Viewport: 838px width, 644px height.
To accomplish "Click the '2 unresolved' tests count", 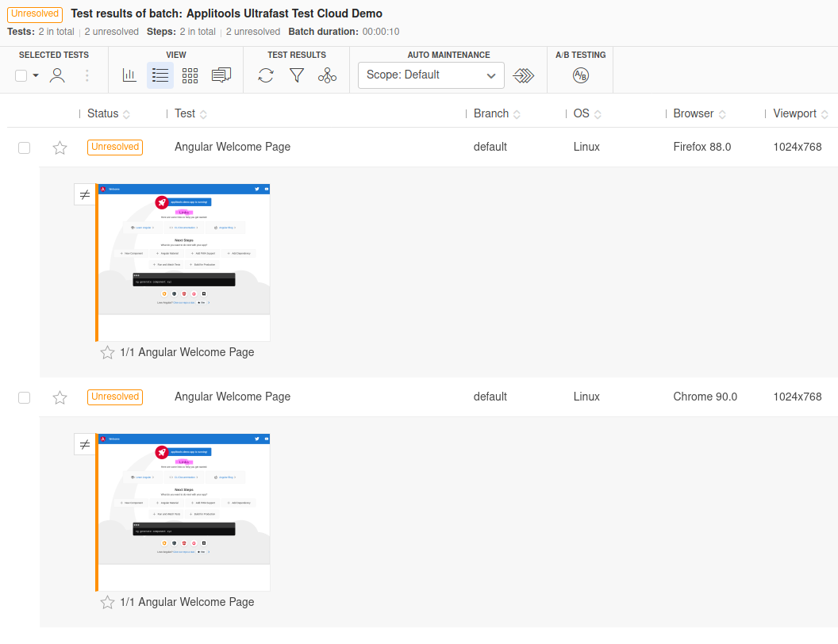I will [x=112, y=32].
